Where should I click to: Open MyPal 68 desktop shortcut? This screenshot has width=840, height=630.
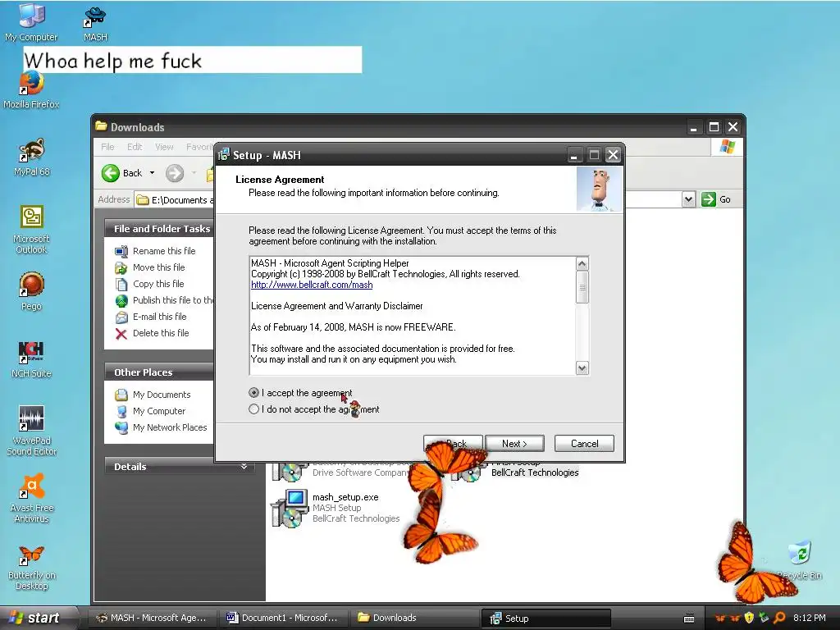click(31, 157)
